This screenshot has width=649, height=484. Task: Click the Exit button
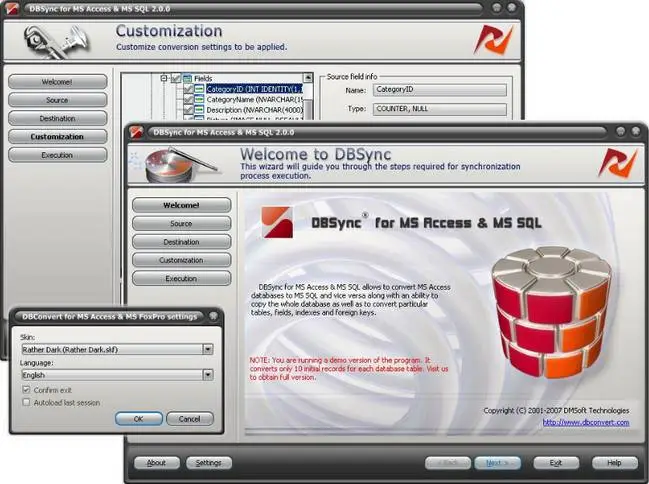(556, 463)
